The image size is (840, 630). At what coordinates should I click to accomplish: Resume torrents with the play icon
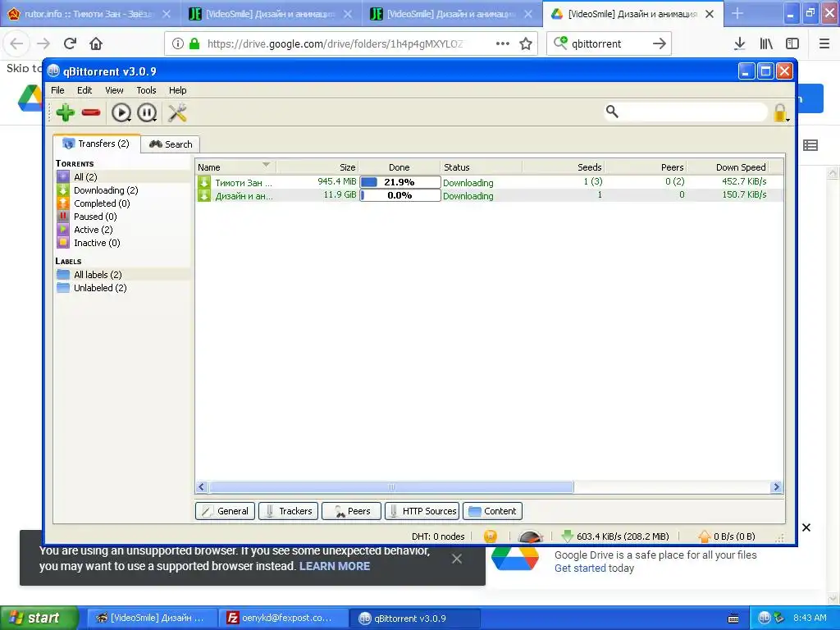point(121,112)
